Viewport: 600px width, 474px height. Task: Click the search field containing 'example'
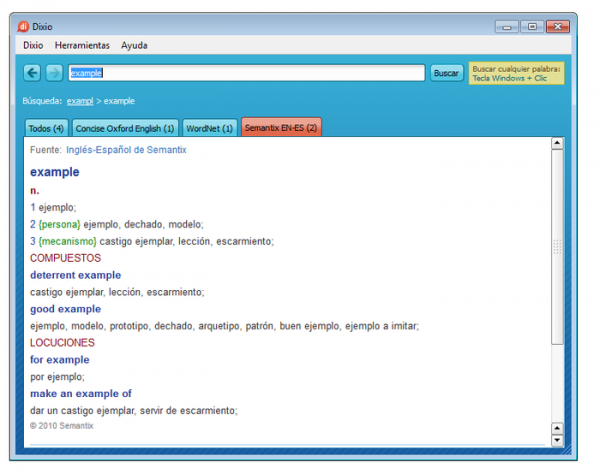click(245, 73)
